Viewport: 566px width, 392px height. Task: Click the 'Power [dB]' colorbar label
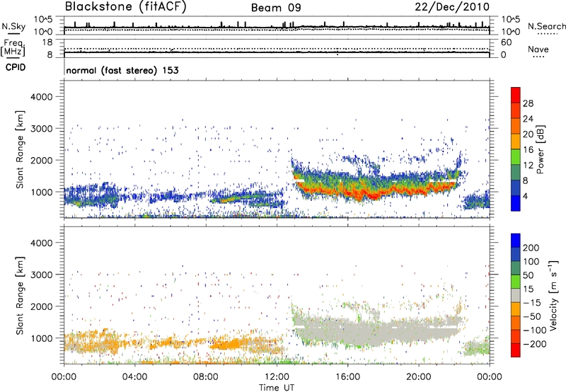click(x=541, y=149)
